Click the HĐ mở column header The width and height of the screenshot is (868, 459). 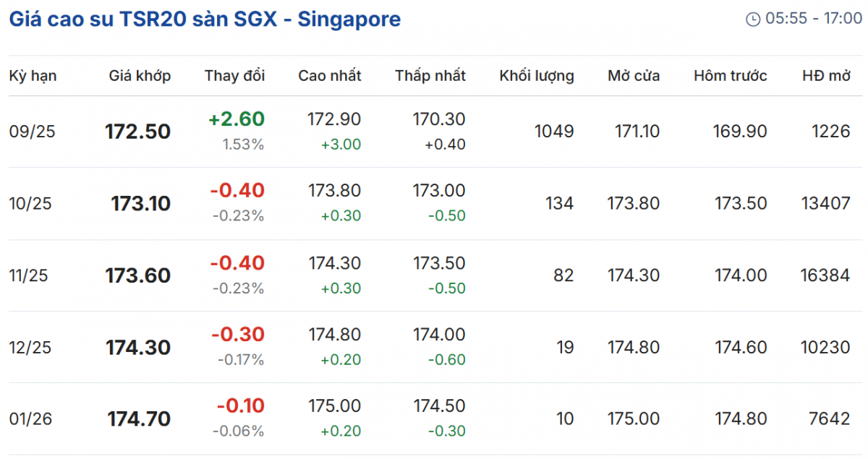826,75
